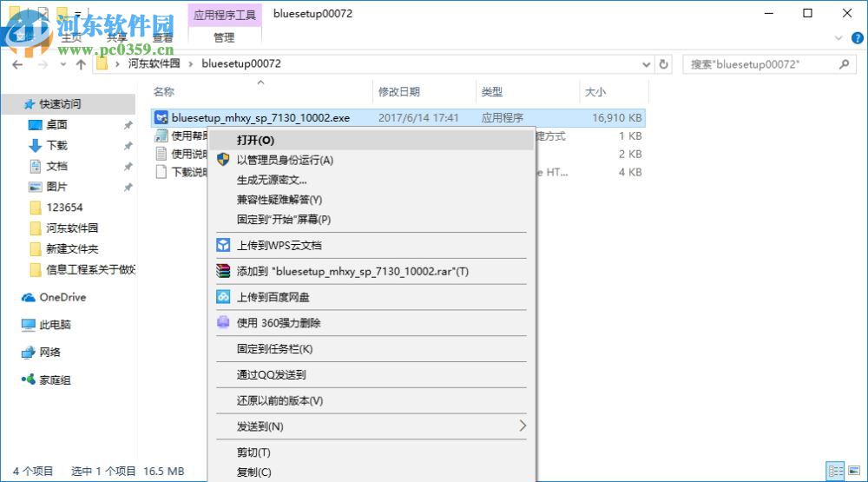Click 上传到WPS云文档 menu item
The width and height of the screenshot is (868, 482).
click(371, 246)
